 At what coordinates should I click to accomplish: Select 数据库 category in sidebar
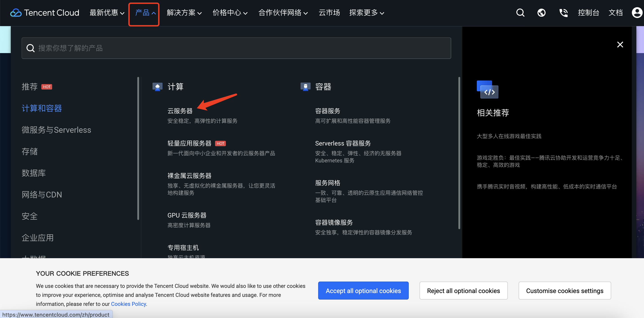click(33, 173)
